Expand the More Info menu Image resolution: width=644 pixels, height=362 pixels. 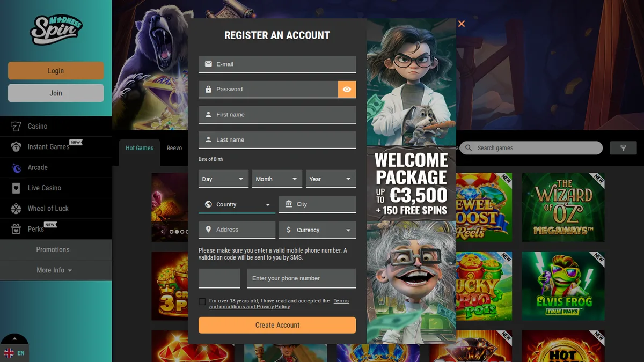coord(56,270)
